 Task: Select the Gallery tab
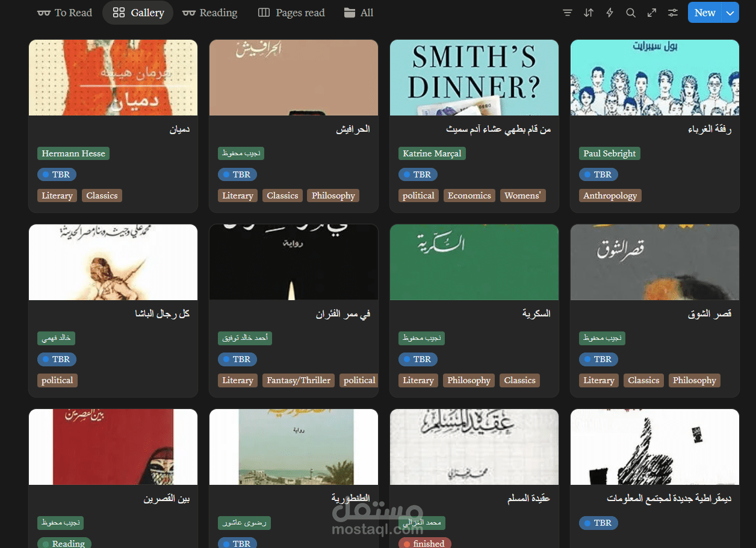138,13
